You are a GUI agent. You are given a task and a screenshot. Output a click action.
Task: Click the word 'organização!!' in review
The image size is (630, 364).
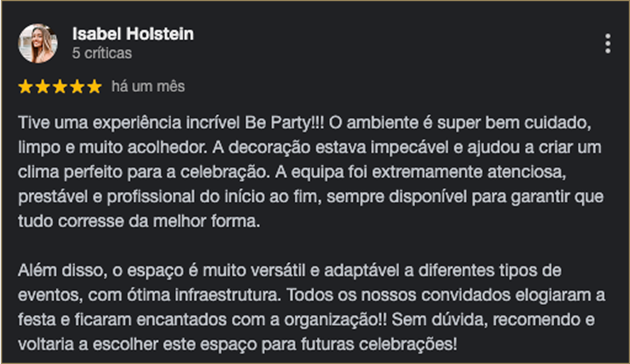(x=336, y=320)
